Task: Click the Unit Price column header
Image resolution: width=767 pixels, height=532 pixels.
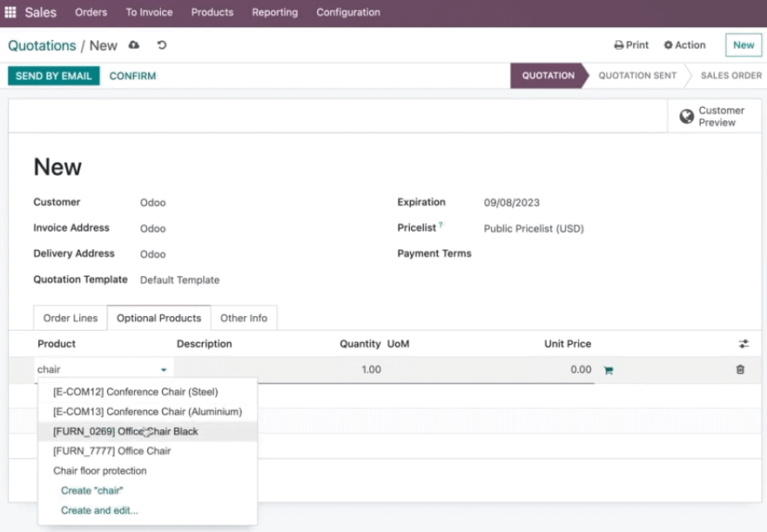Action: point(568,344)
